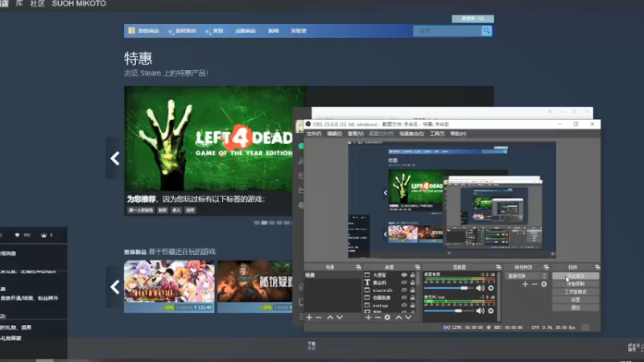Pop out the Sources dock panel

point(417,267)
